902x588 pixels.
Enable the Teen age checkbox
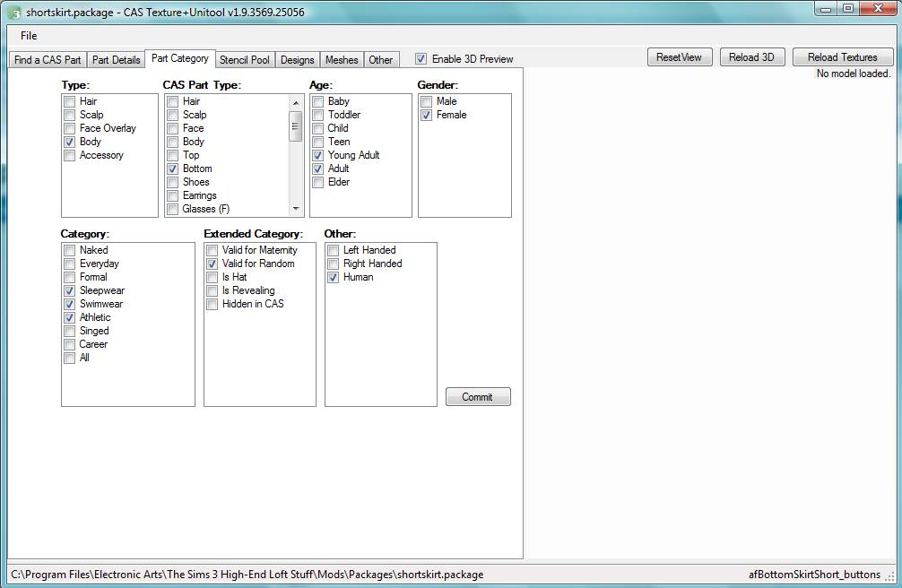(318, 143)
